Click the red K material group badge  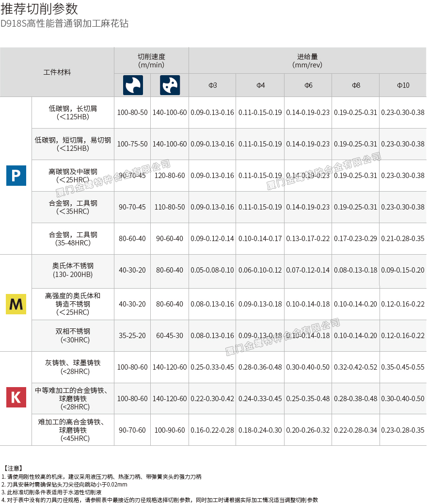[x=16, y=398]
